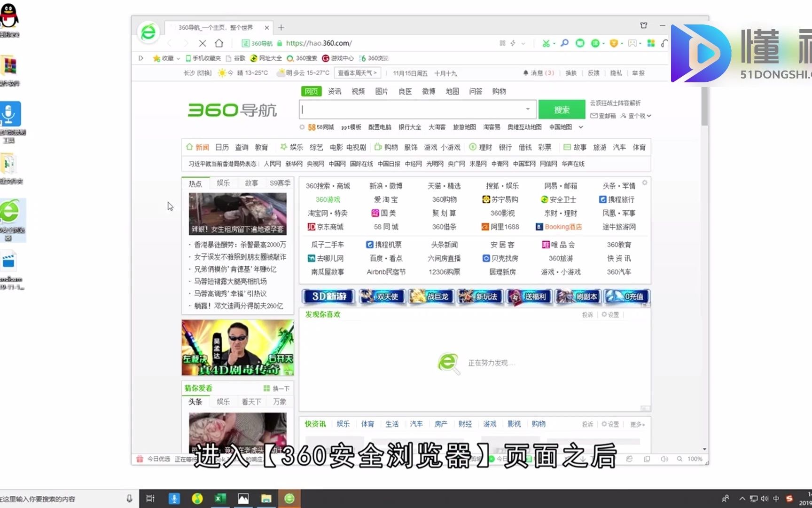Image resolution: width=812 pixels, height=508 pixels.
Task: Open the colorful grid extensions icon
Action: 651,43
